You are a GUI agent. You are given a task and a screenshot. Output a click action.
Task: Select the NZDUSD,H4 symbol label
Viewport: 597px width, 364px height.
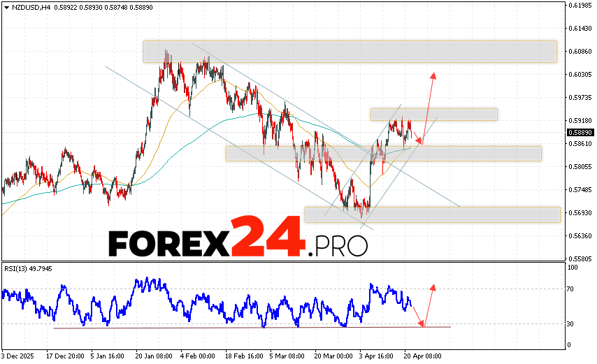(x=29, y=6)
